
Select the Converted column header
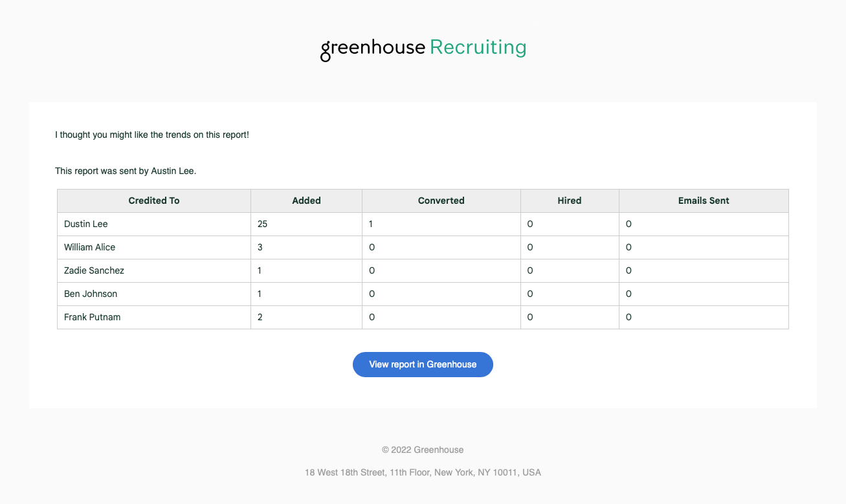tap(441, 201)
